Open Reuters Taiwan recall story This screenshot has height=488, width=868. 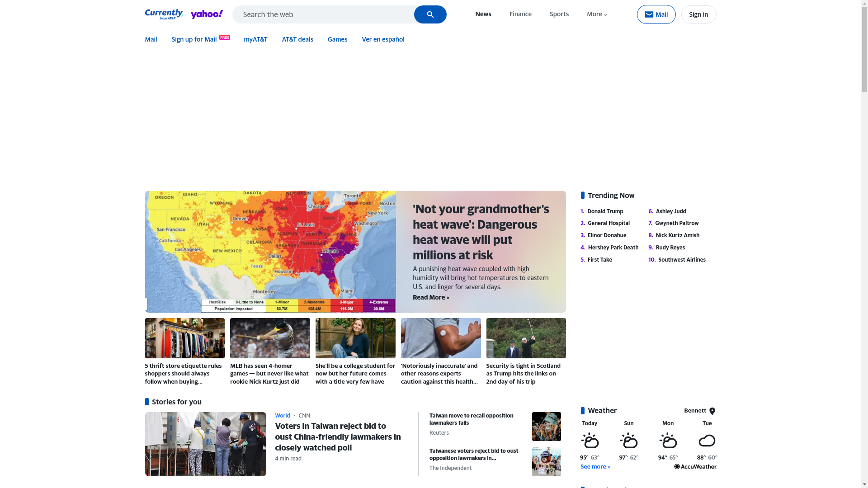pos(471,419)
